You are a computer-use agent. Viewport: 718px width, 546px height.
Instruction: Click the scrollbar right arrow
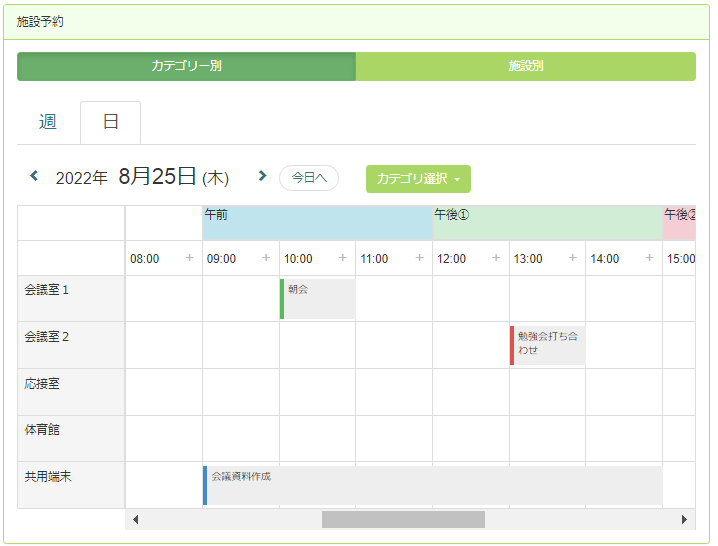click(685, 520)
